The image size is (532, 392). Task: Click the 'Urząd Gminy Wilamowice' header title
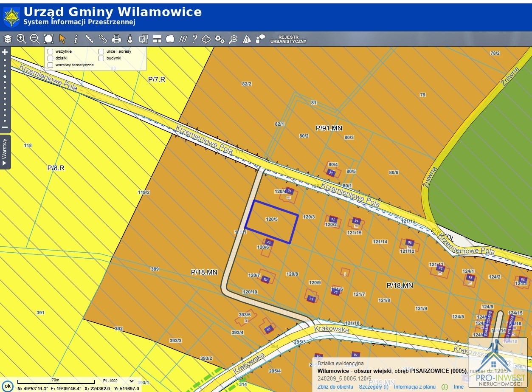pyautogui.click(x=113, y=11)
